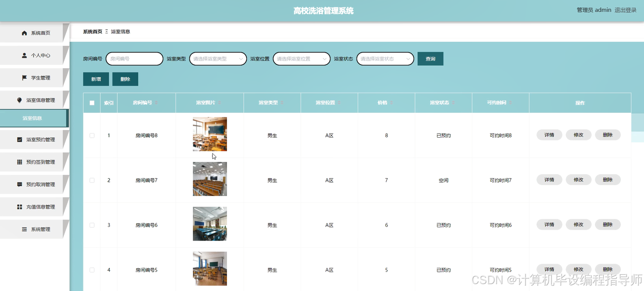Check the row for 房间编号7
Viewport: 644px width, 291px height.
point(92,180)
